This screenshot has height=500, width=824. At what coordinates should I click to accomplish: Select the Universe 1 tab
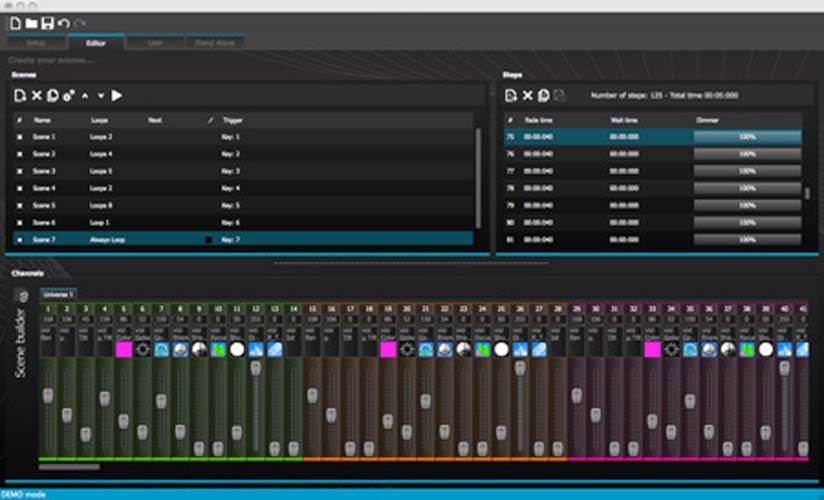tap(58, 294)
